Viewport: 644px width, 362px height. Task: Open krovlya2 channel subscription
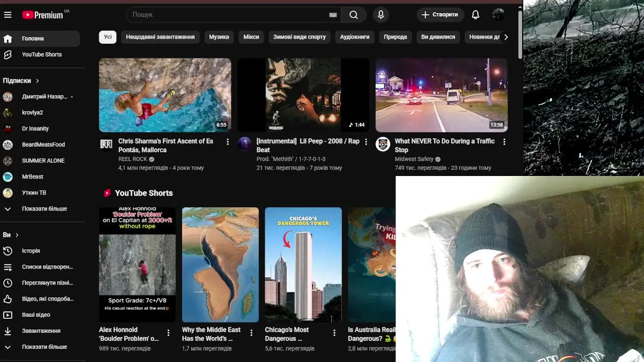coord(40,113)
